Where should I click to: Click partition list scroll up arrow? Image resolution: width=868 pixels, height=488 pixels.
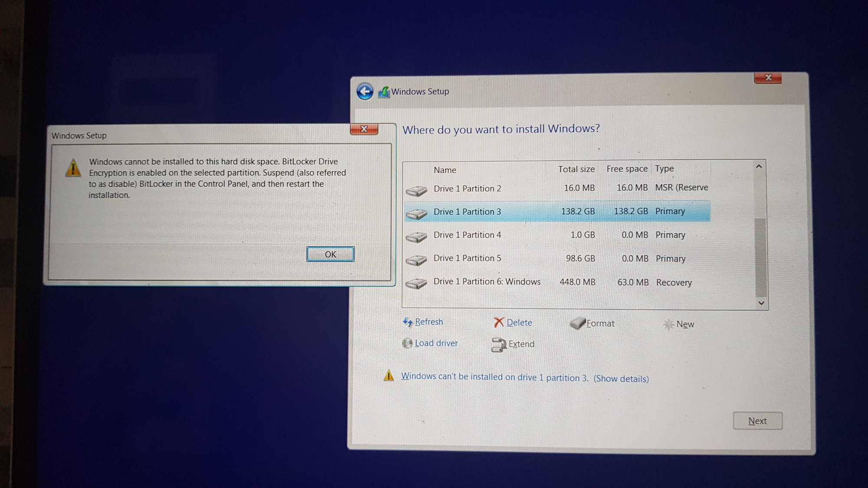pyautogui.click(x=759, y=167)
